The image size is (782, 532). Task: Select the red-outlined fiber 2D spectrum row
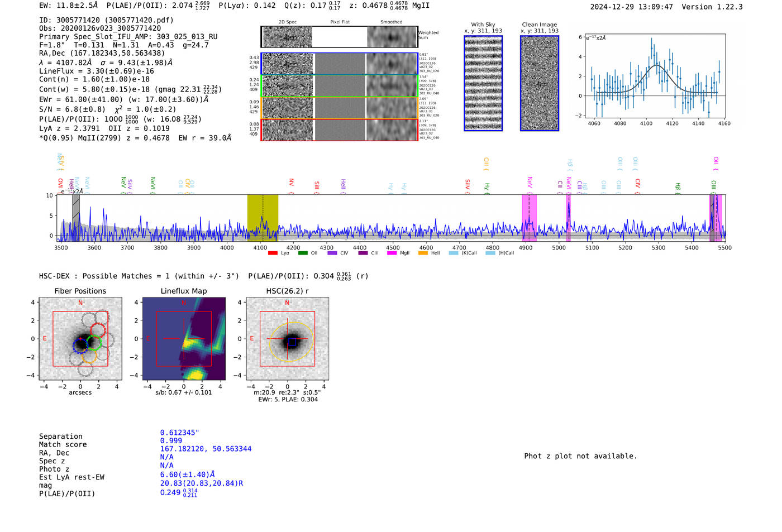point(340,130)
